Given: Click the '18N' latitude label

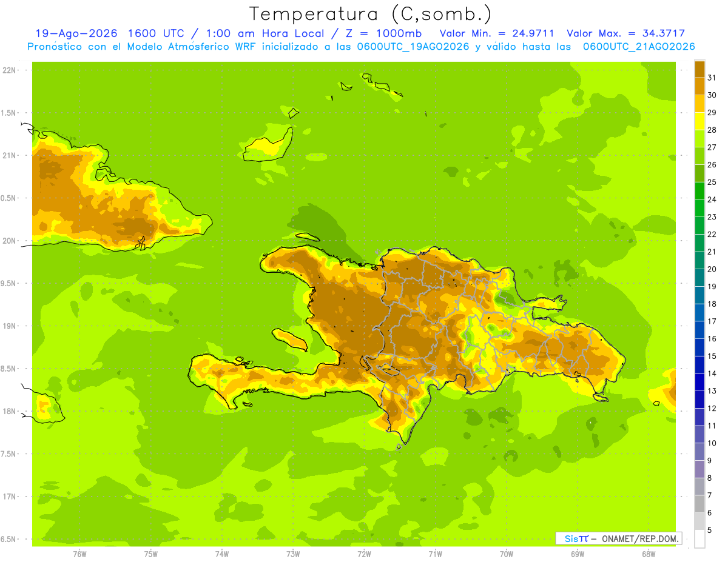Looking at the screenshot, I should [x=9, y=412].
